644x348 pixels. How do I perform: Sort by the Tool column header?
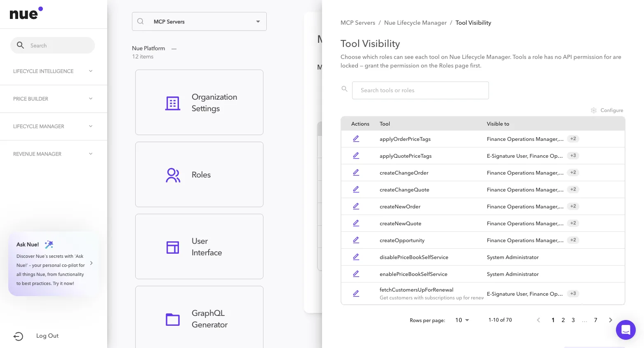(385, 124)
